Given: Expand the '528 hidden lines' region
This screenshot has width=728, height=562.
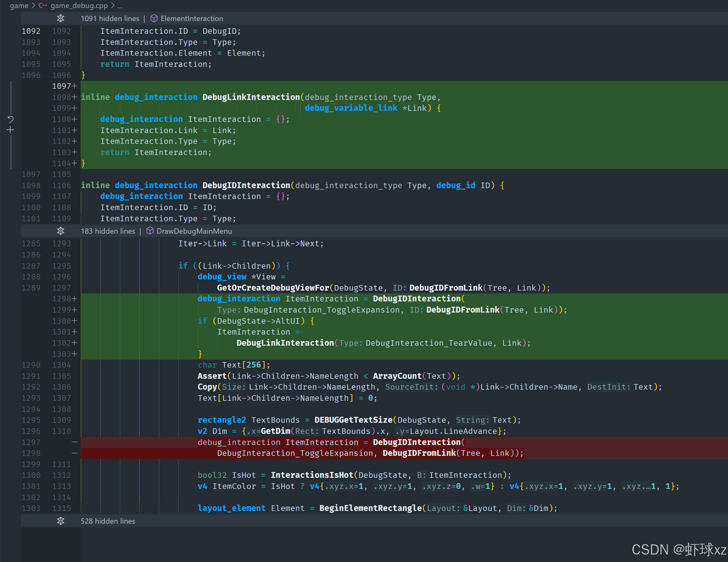Looking at the screenshot, I should click(x=108, y=521).
